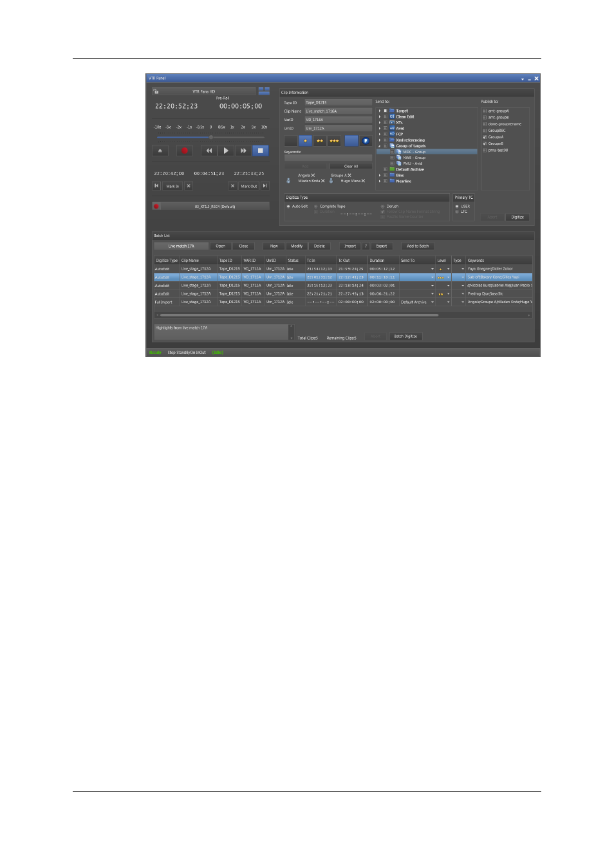This screenshot has width=614, height=868.
Task: Go to the mark out point
Action: (265, 186)
